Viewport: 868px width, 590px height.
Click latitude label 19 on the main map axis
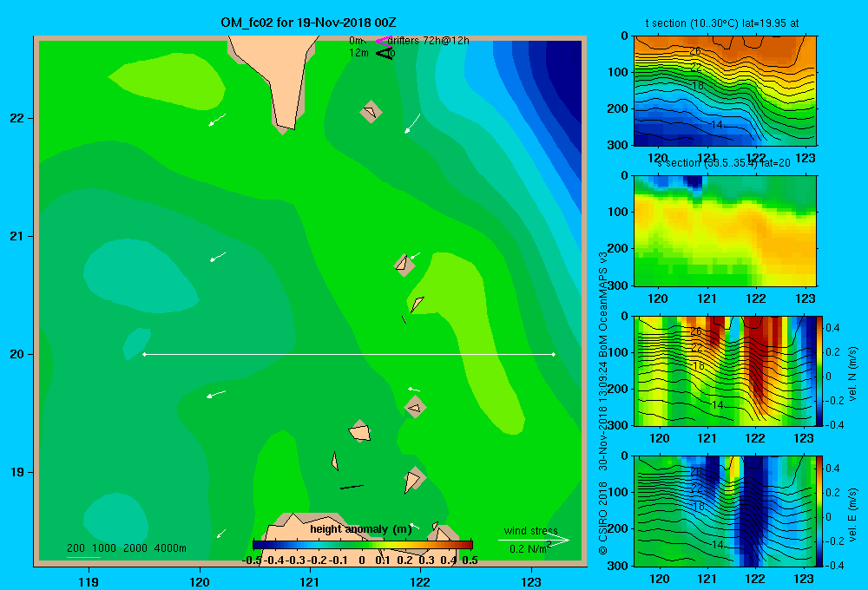tap(17, 472)
